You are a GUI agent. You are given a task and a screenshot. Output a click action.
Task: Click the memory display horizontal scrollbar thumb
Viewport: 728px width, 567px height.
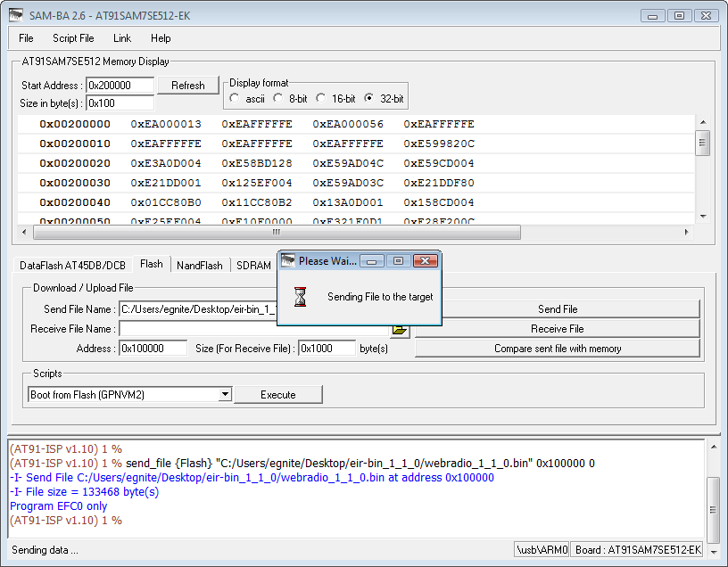click(277, 232)
